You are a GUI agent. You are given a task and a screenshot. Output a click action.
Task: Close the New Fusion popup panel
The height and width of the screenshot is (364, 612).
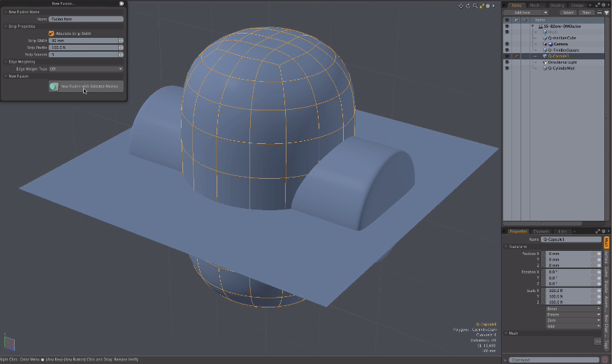pyautogui.click(x=122, y=3)
